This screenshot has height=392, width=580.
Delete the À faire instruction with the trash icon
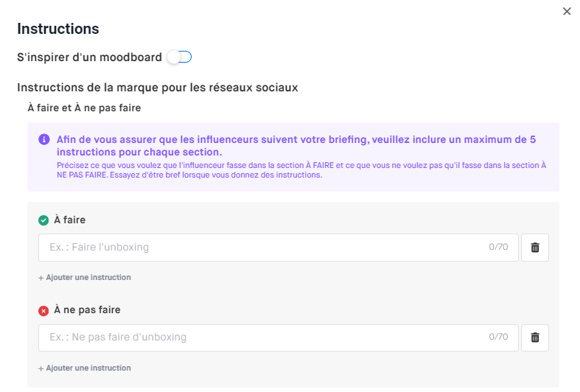tap(535, 248)
